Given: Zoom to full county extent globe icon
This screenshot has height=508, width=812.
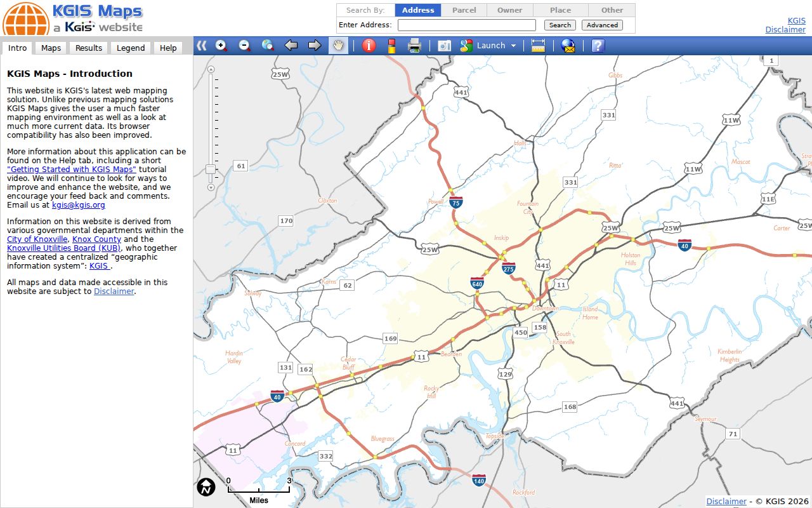Looking at the screenshot, I should (268, 46).
